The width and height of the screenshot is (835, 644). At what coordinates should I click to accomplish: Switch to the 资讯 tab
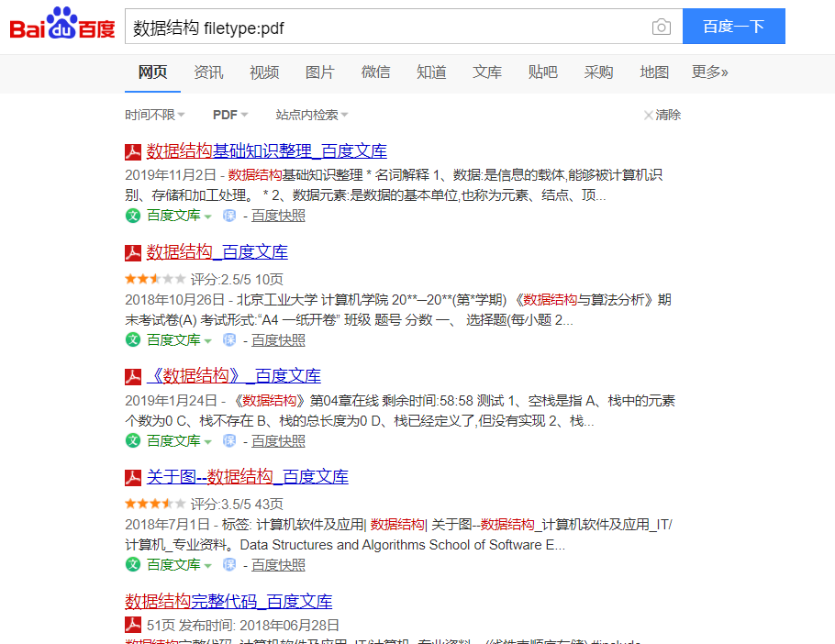click(x=208, y=72)
